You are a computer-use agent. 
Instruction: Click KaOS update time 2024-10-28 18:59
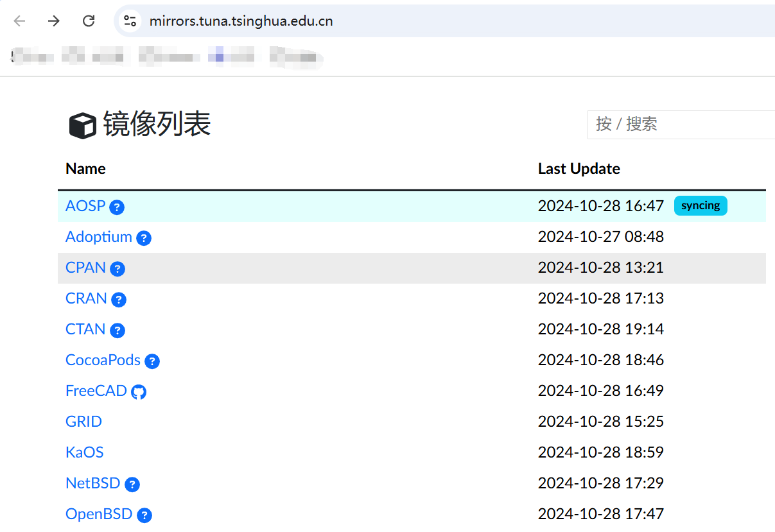point(601,452)
